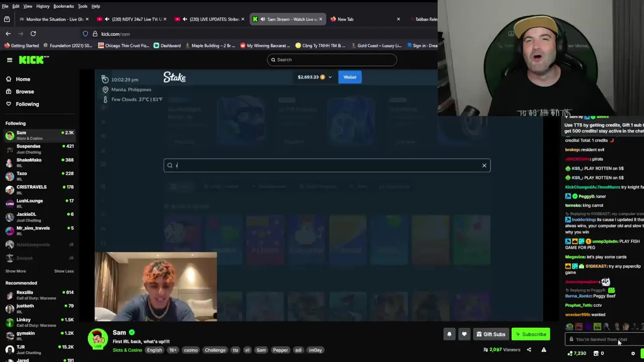Share the stream via share icon
The height and width of the screenshot is (362, 644).
529,350
